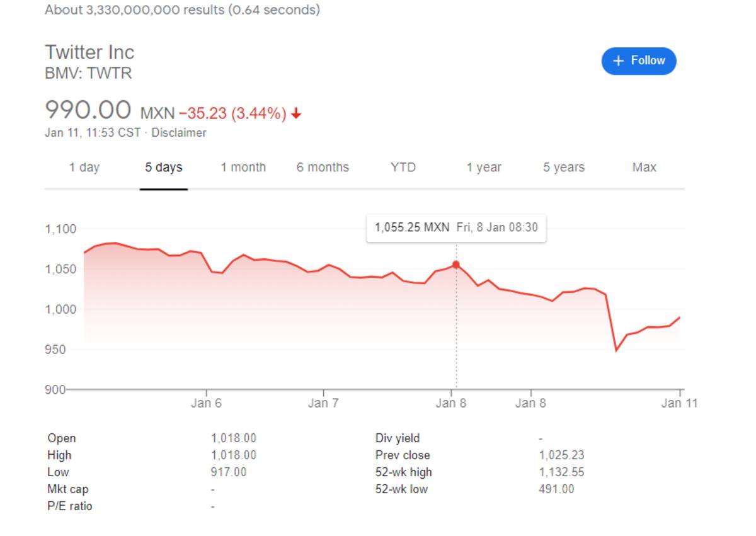The height and width of the screenshot is (536, 756).
Task: Show the 1 year chart range
Action: tap(484, 168)
